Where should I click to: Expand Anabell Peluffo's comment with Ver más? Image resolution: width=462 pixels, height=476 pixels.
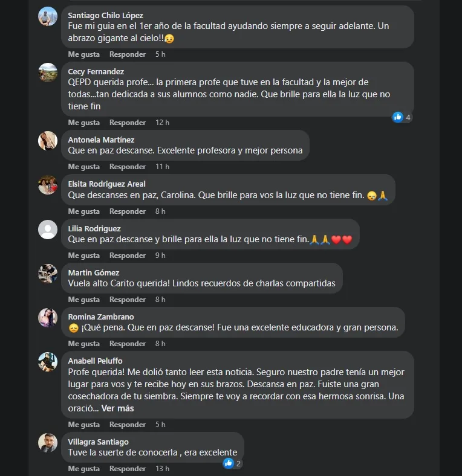coord(117,408)
